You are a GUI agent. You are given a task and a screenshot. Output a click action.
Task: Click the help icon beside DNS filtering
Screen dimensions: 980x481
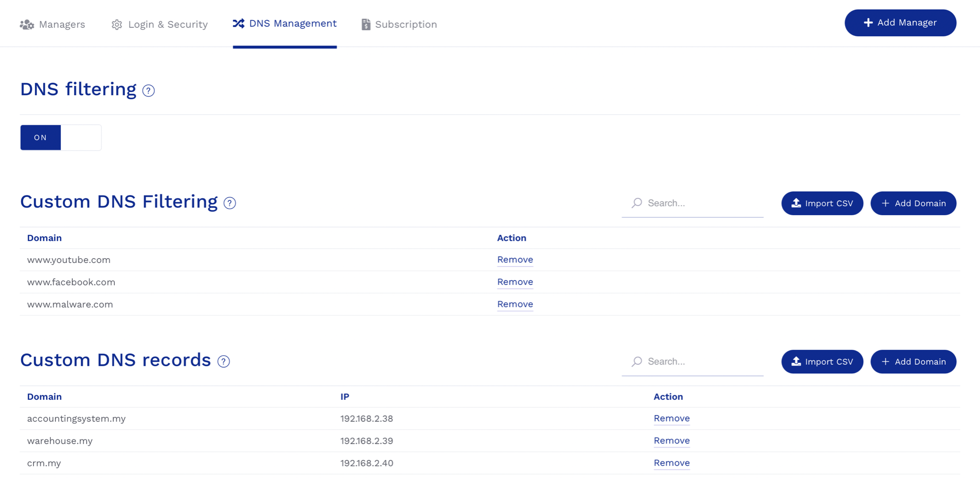148,90
